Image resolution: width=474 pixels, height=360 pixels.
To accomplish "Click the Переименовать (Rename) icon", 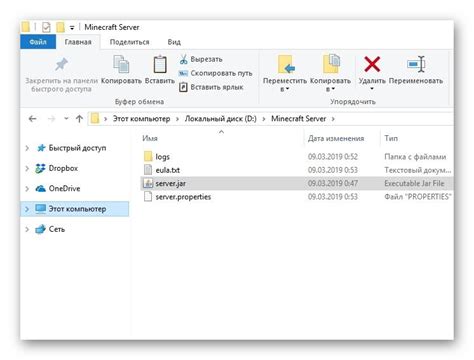I will click(x=416, y=64).
